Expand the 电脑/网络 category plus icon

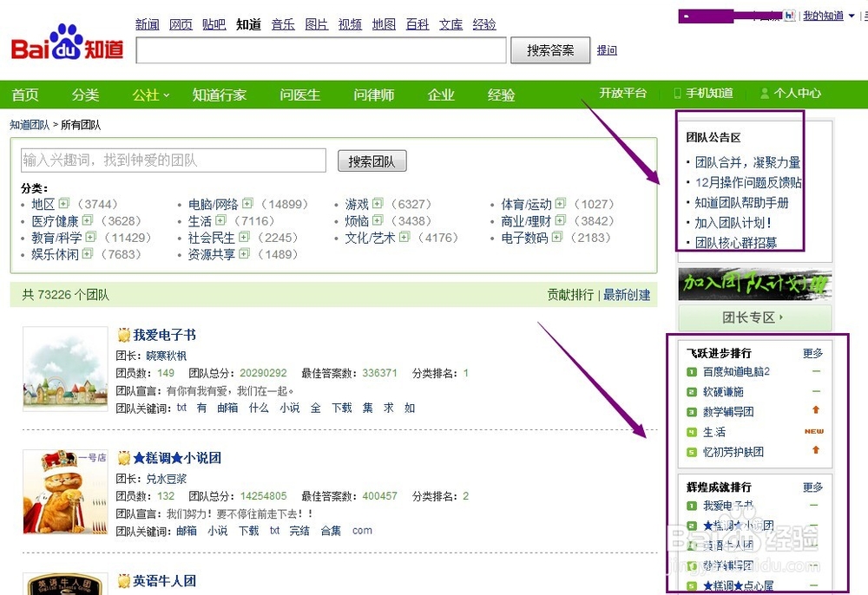247,204
